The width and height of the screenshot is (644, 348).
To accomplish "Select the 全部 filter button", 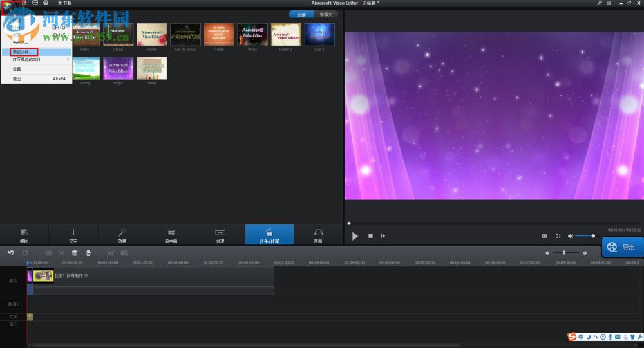I will point(301,14).
